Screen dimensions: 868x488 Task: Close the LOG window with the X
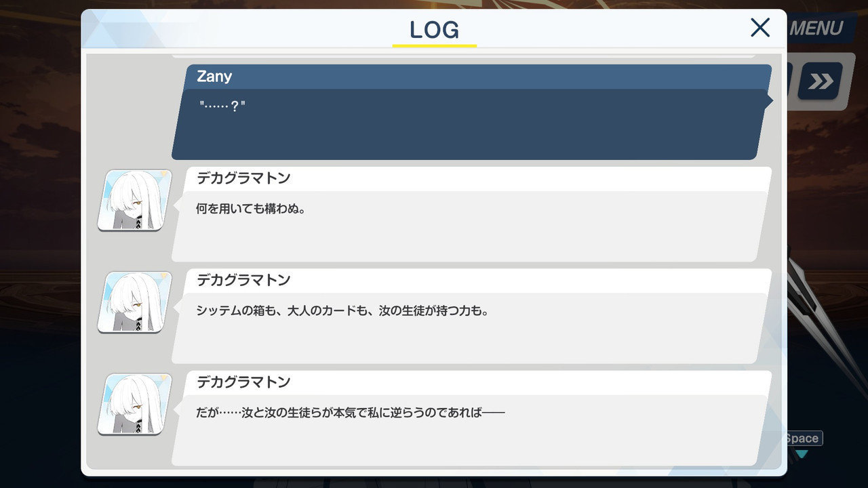(x=760, y=28)
